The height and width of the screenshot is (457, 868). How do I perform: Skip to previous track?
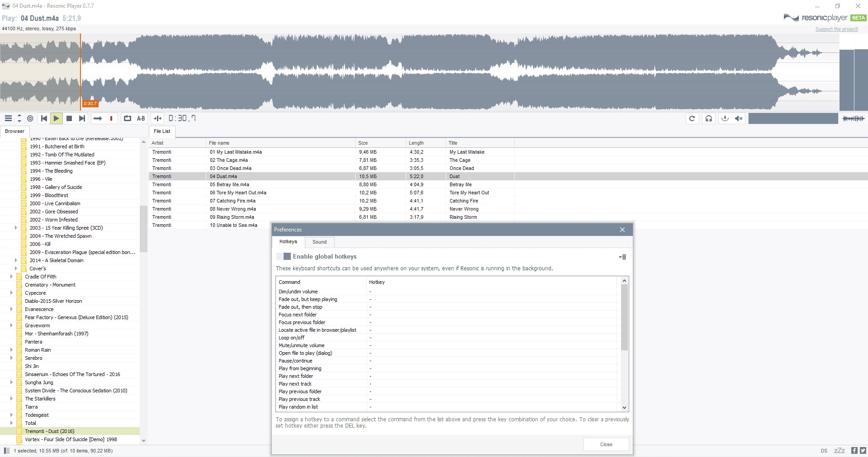click(44, 118)
